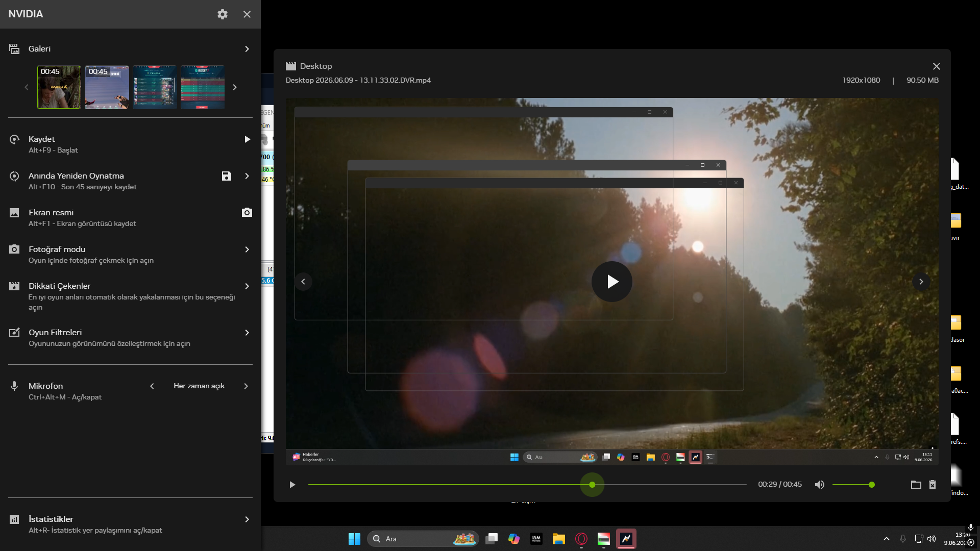Open Oyun Filtreleri menu entry
The height and width of the screenshot is (551, 980).
[130, 338]
